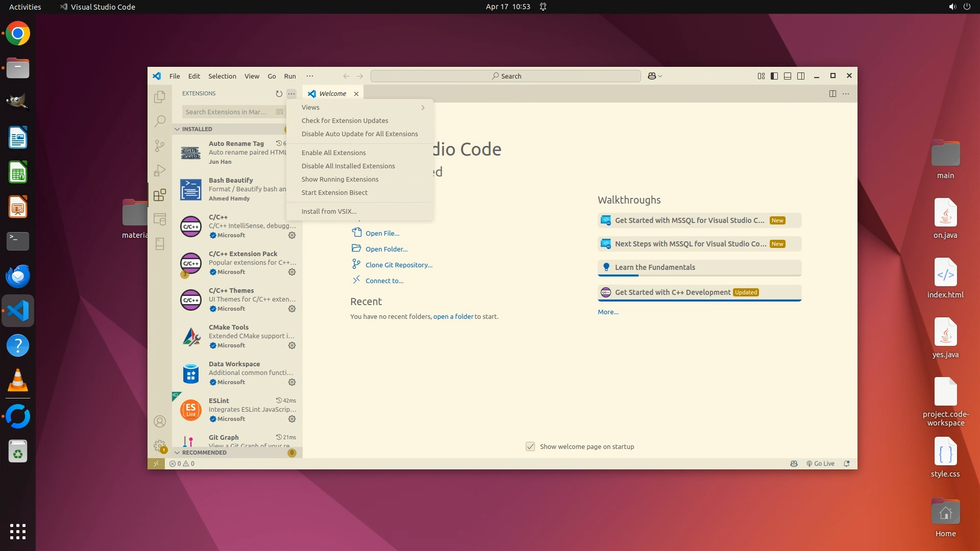Screen dimensions: 980x551
Task: Click the Go Live status bar button
Action: point(820,464)
